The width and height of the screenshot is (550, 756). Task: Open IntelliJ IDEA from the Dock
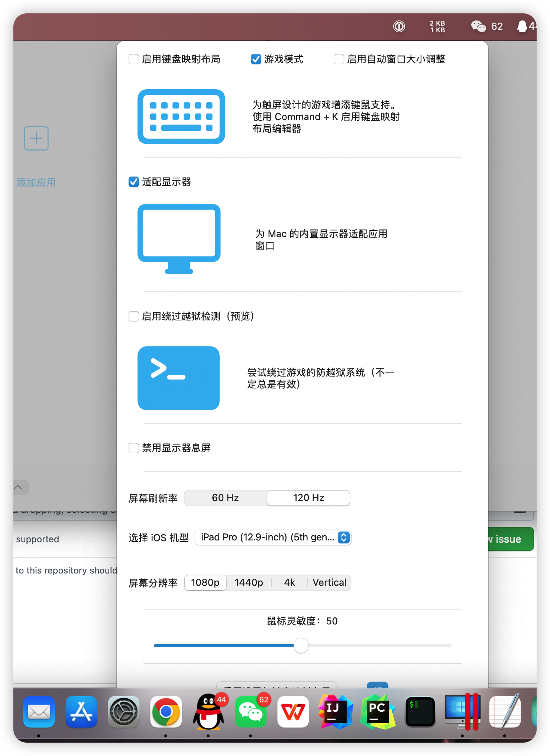336,712
